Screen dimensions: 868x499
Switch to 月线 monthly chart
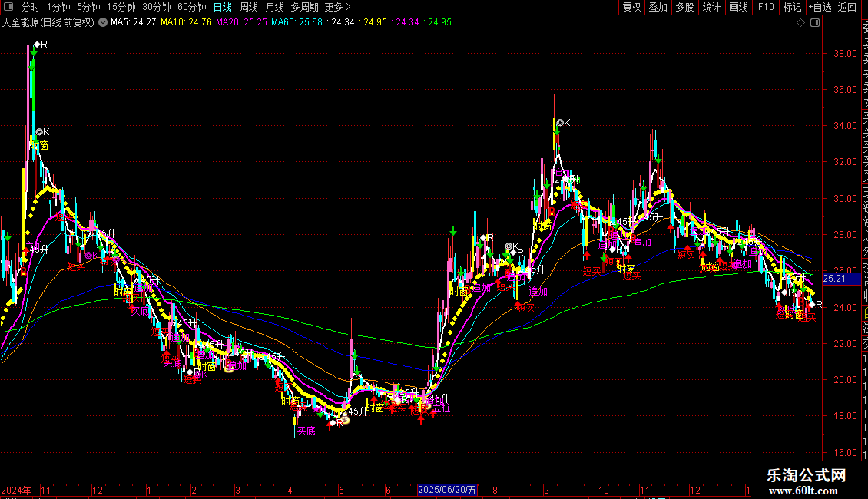[274, 8]
